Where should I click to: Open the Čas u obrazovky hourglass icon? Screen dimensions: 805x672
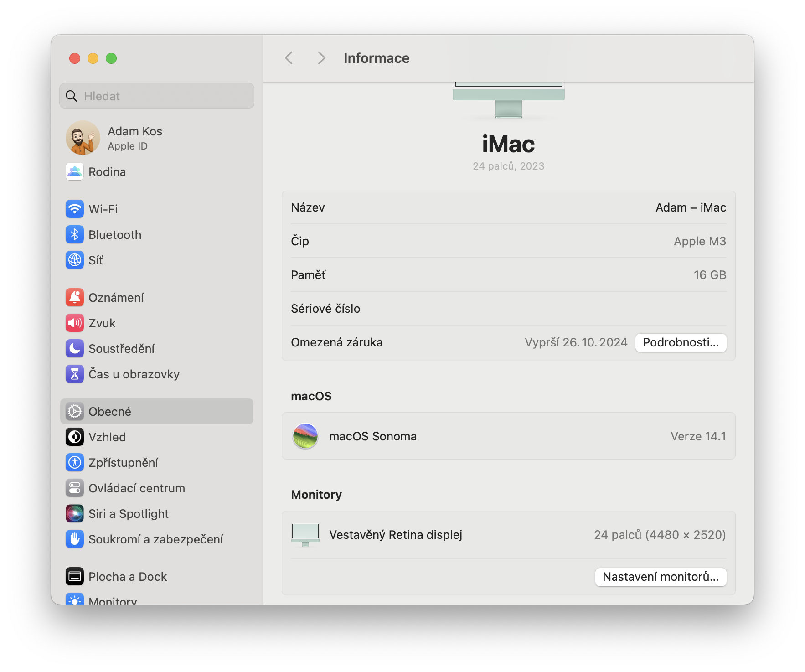75,374
